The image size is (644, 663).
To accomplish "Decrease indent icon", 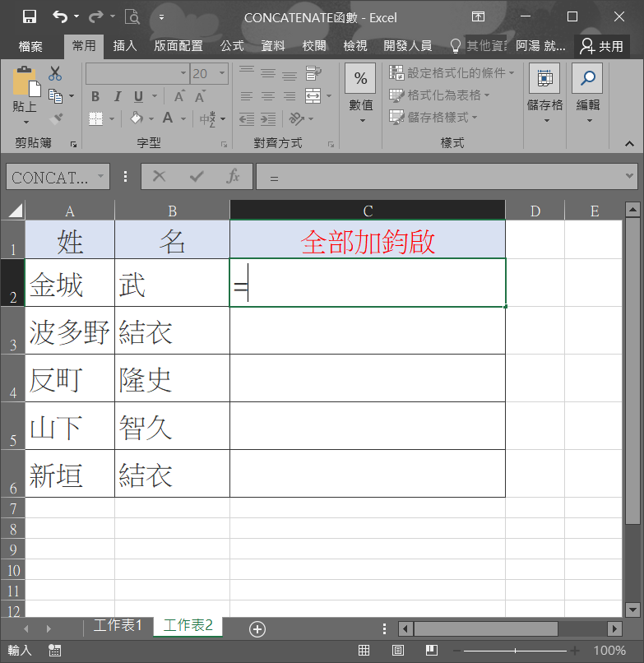I will (247, 119).
